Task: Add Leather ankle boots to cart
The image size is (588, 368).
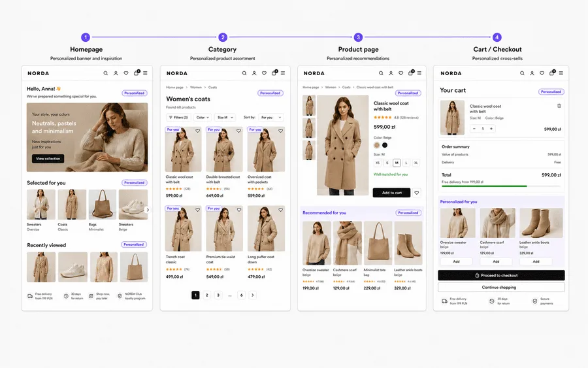Action: click(x=536, y=261)
